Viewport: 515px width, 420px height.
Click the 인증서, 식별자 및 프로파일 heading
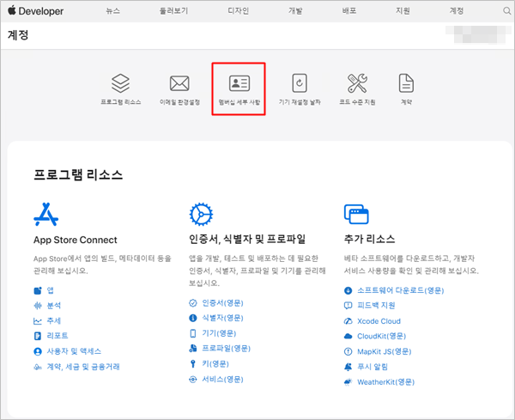[247, 239]
